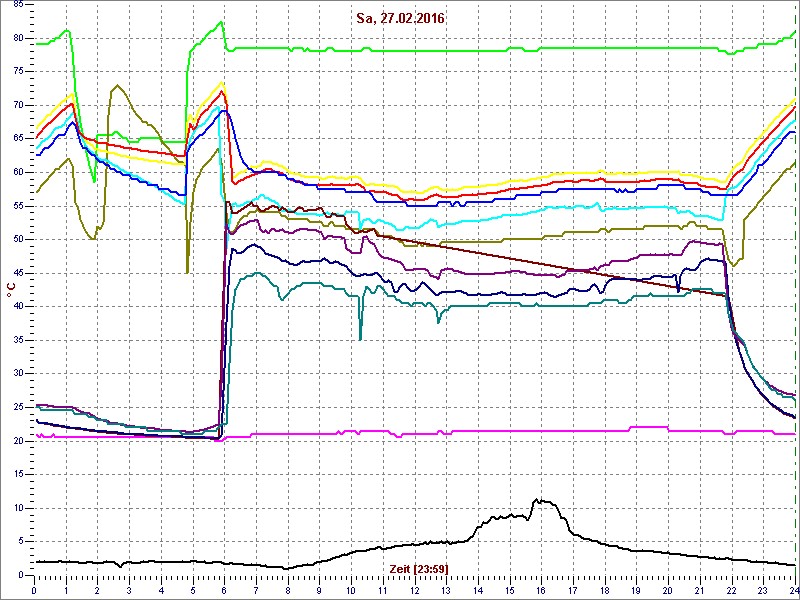Image resolution: width=800 pixels, height=600 pixels.
Task: Select the 55 label on temperature axis
Action: point(17,206)
